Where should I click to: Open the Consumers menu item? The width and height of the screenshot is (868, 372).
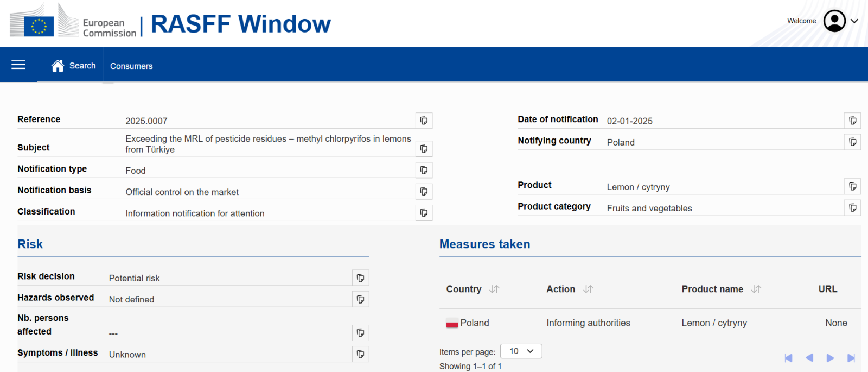point(131,66)
